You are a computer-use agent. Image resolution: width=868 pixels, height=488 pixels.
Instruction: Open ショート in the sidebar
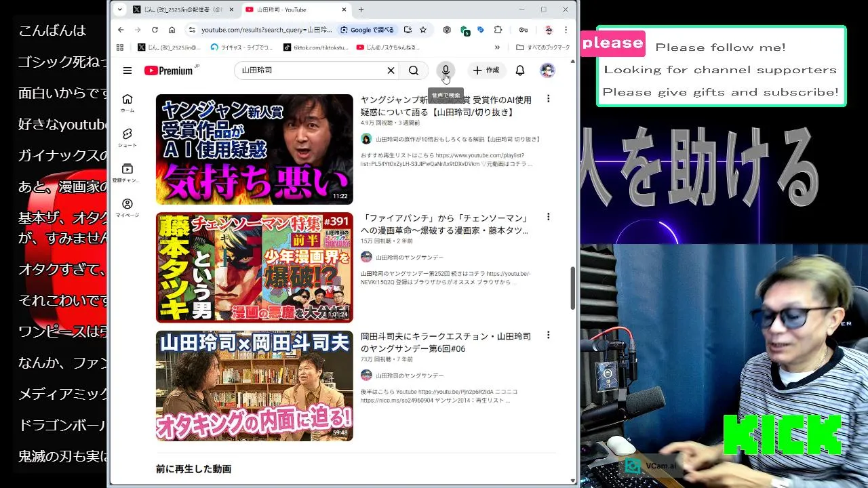127,138
